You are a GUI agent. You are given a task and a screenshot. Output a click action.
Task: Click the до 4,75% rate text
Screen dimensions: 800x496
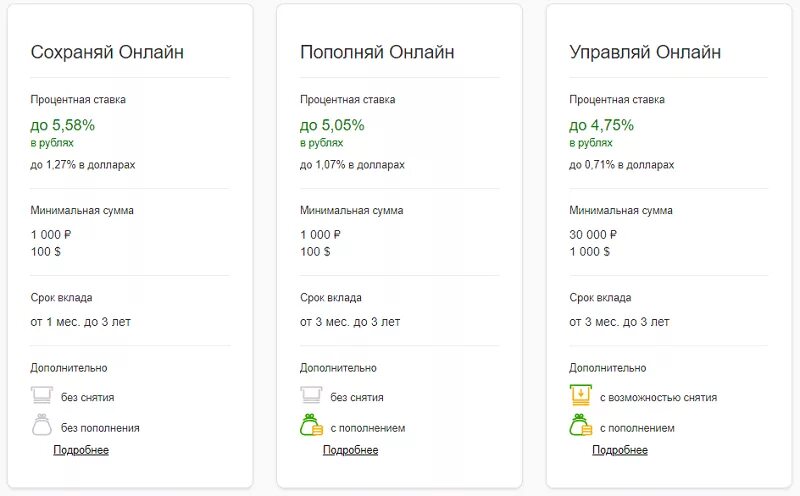click(601, 126)
